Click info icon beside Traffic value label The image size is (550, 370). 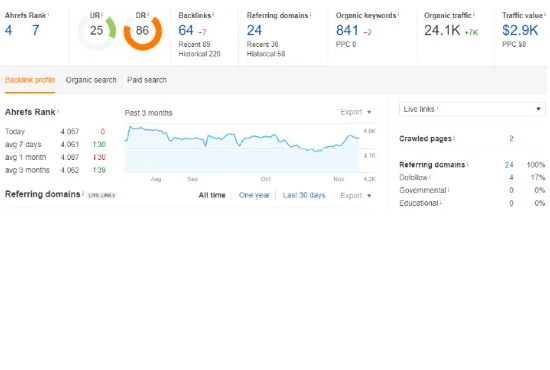[545, 14]
